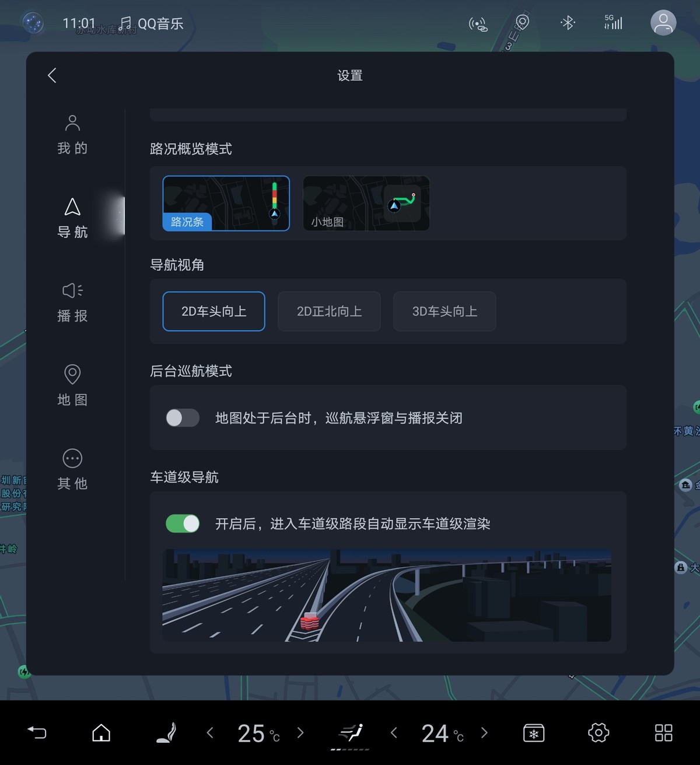
Task: Open the user profile avatar
Action: (x=663, y=23)
